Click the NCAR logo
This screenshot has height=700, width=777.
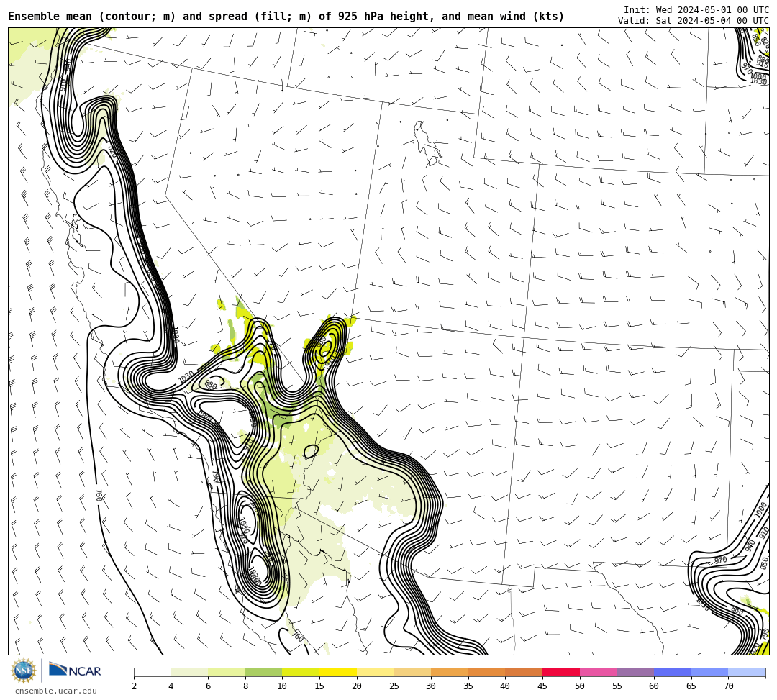pos(75,670)
